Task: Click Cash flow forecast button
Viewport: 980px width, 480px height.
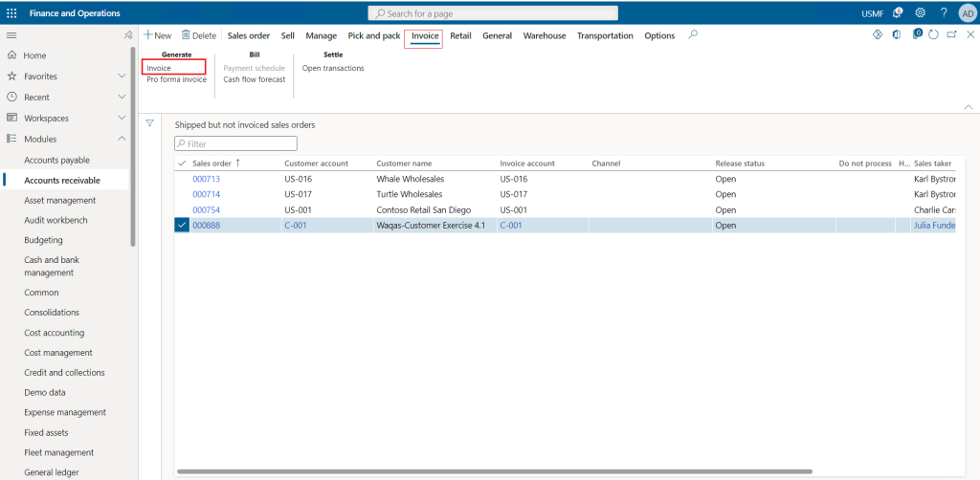Action: [x=255, y=79]
